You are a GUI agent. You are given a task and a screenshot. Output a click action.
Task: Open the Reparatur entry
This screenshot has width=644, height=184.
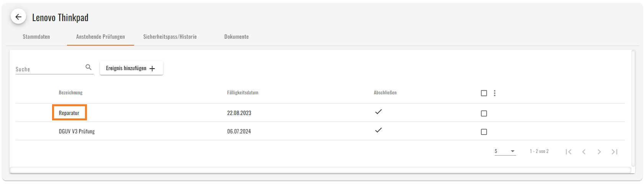tap(69, 113)
